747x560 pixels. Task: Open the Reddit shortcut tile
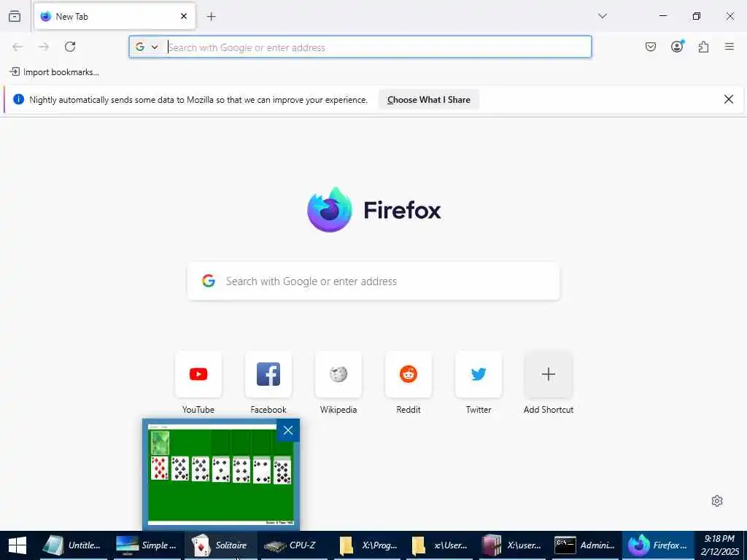click(409, 374)
